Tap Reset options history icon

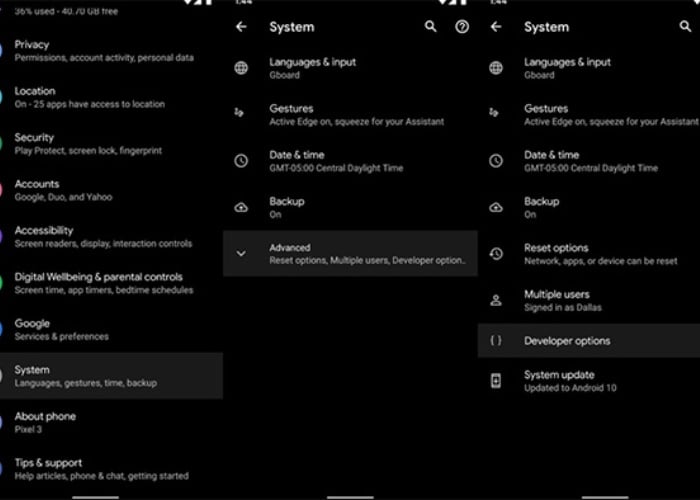496,254
